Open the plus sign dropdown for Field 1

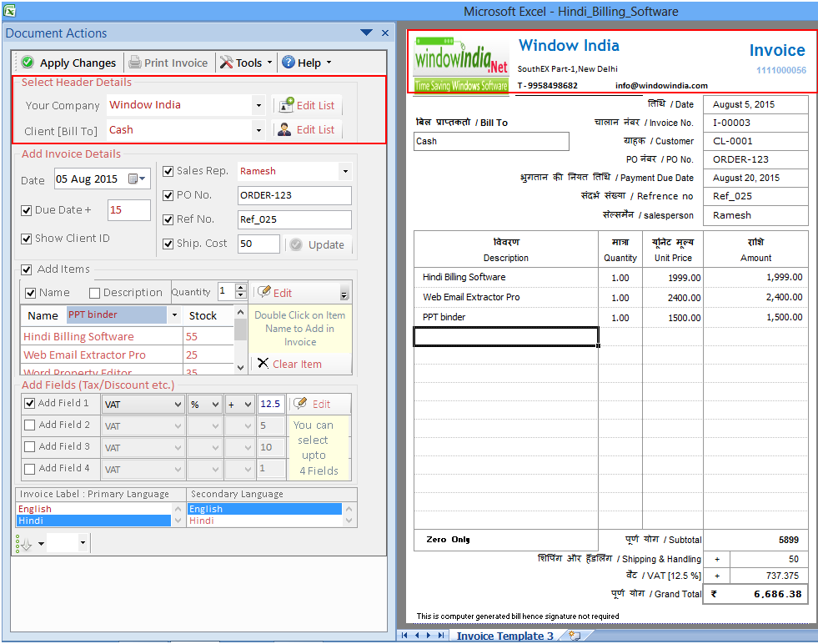[x=248, y=405]
